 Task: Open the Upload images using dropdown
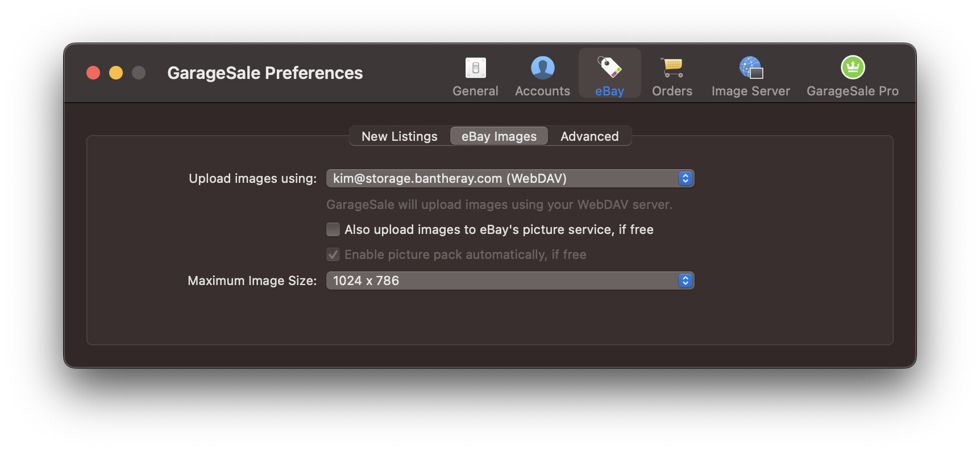pyautogui.click(x=510, y=178)
